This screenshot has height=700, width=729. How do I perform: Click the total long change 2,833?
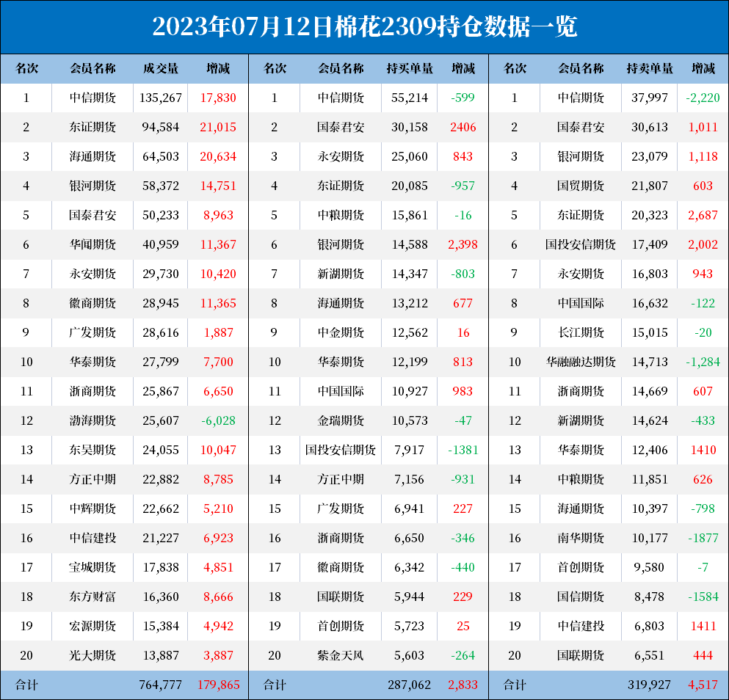coord(463,685)
